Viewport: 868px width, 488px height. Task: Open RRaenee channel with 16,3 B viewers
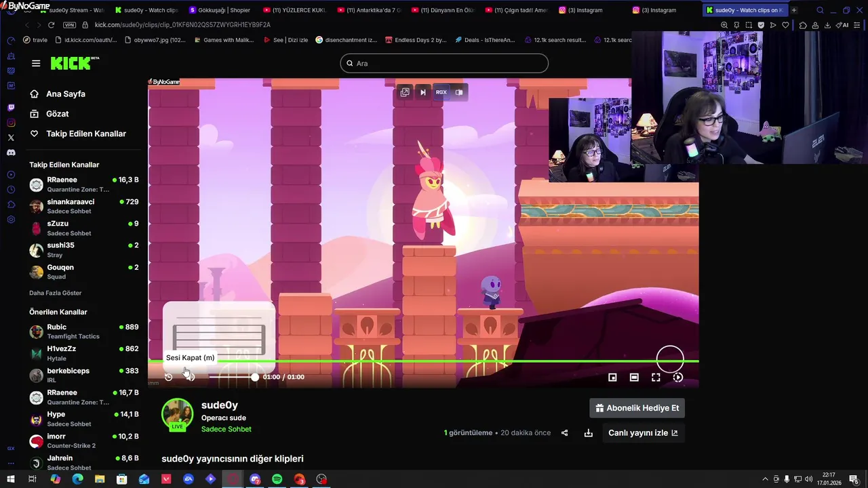tap(84, 184)
